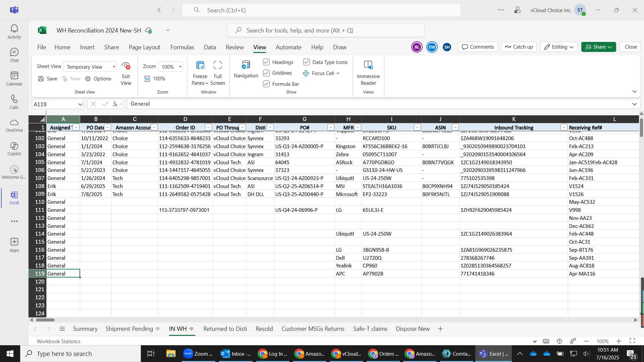Screen dimensions: 644x362
Task: Click the Excel tools search box
Action: coord(326,31)
